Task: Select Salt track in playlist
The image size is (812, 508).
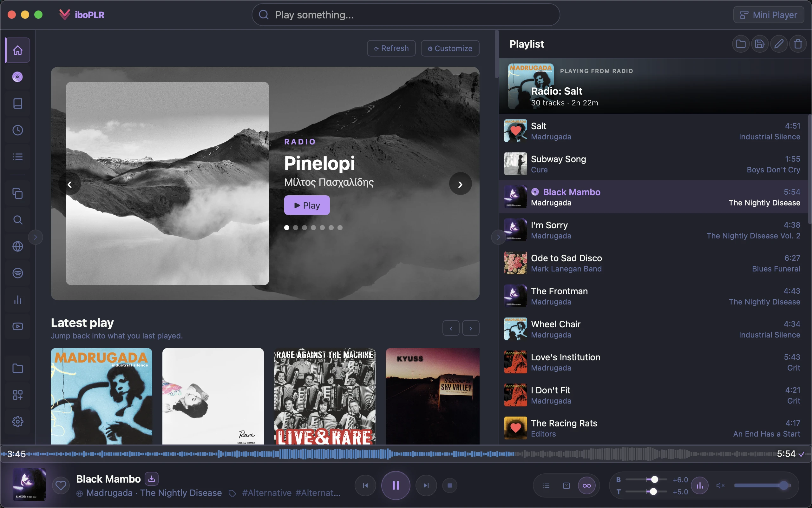Action: (x=654, y=131)
